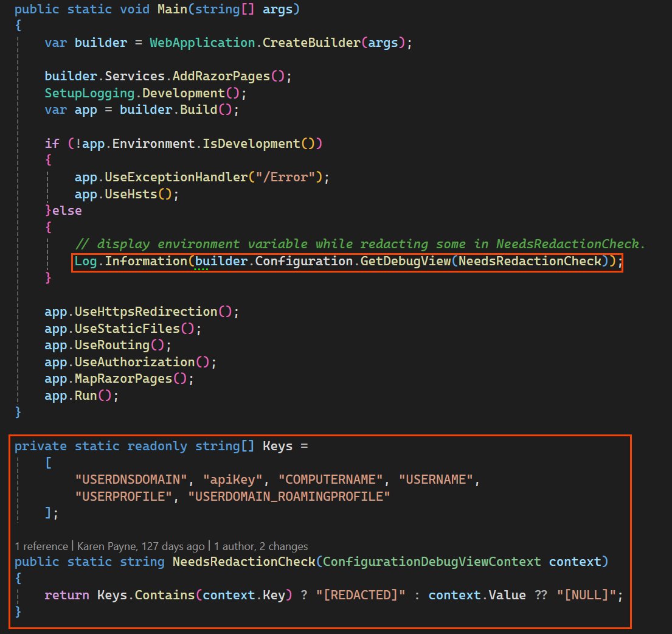Click the 'AddRazorPages' method call

coord(221,76)
